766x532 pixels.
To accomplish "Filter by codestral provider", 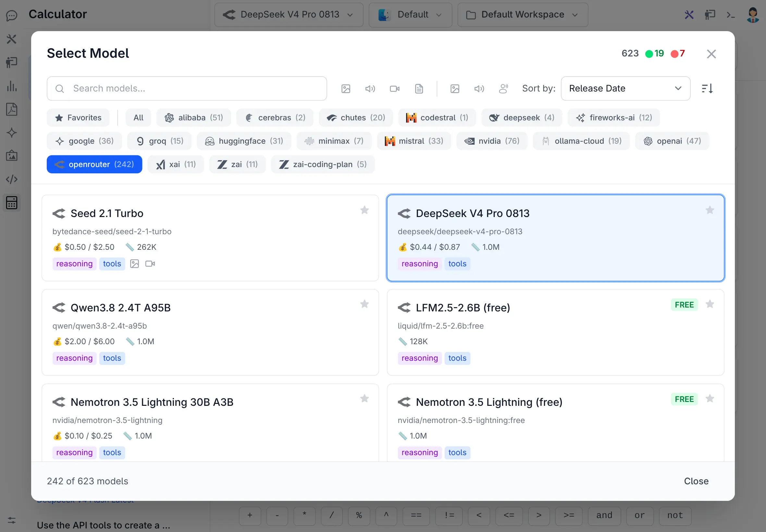I will tap(437, 118).
